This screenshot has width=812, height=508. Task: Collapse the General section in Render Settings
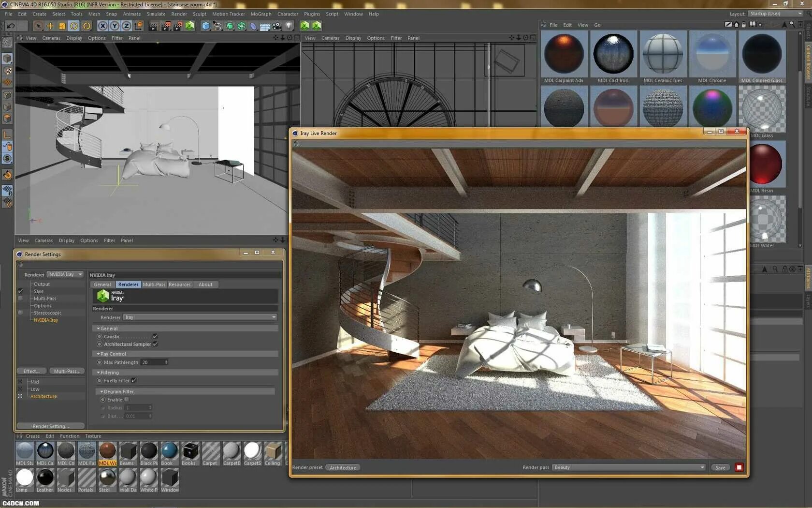[x=99, y=329]
